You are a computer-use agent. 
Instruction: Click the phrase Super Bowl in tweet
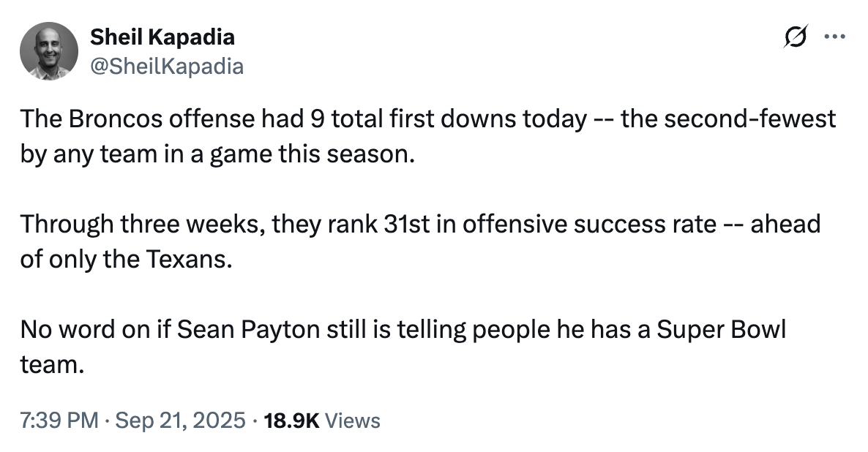coord(722,330)
